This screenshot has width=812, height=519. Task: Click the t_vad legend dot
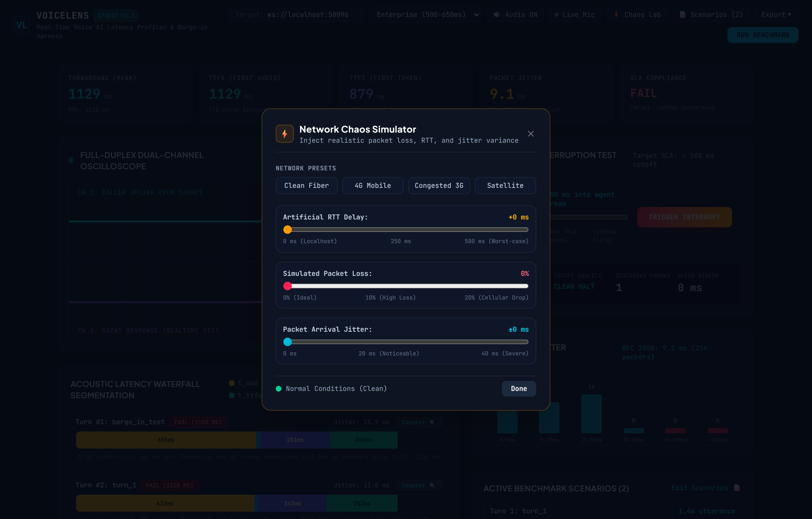(232, 383)
